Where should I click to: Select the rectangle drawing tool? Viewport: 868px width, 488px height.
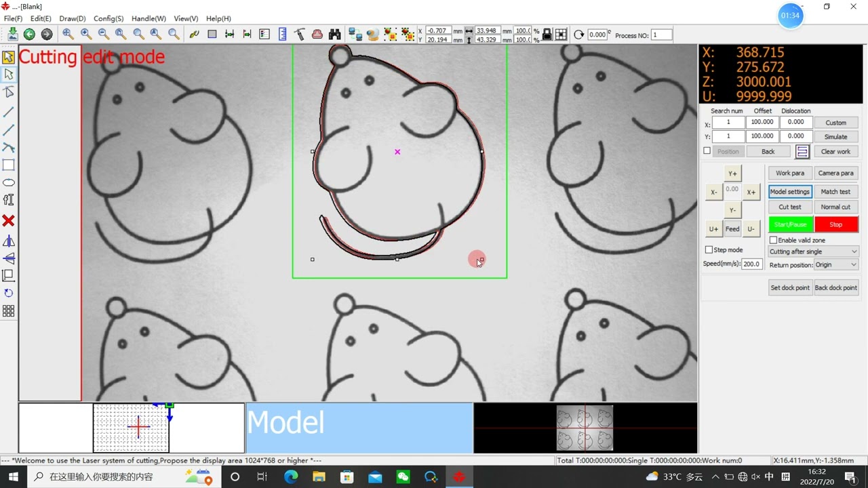click(8, 165)
